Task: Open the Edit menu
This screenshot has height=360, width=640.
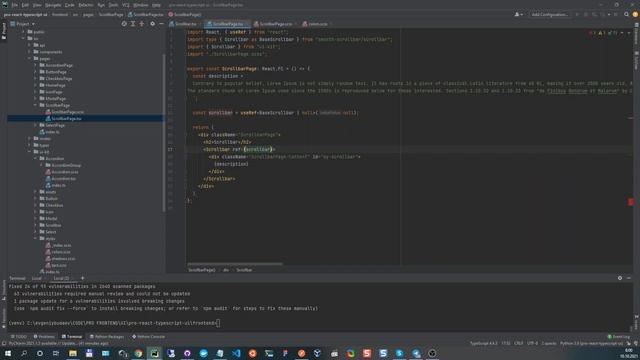Action: [x=25, y=5]
